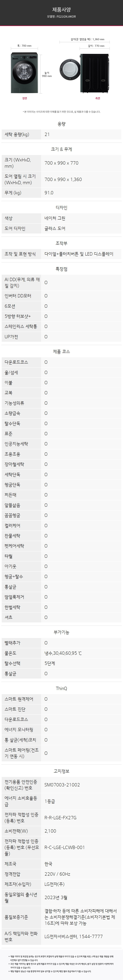
Task: Select the 특장점 section heading
Action: click(61, 269)
